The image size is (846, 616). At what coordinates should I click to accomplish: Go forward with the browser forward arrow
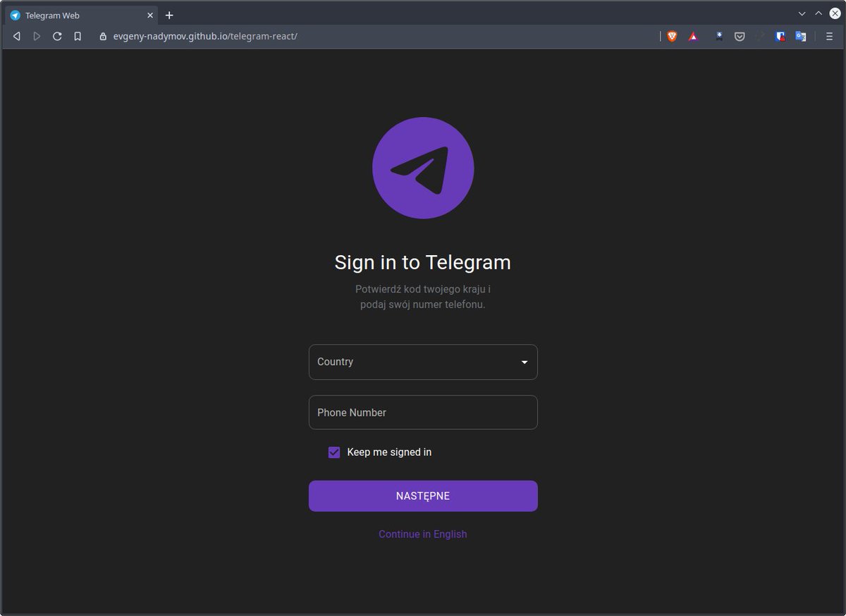coord(37,36)
